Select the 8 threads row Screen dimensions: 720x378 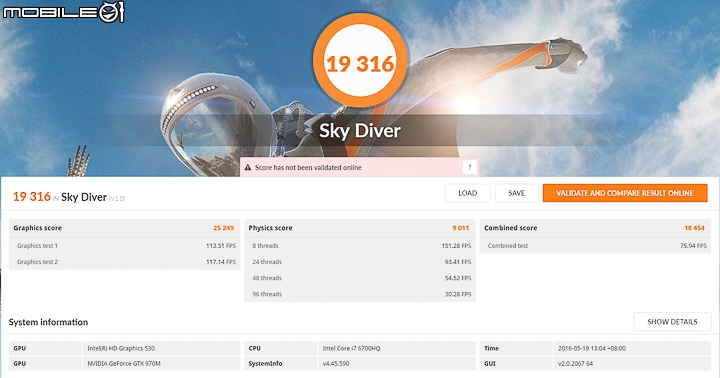(x=360, y=246)
